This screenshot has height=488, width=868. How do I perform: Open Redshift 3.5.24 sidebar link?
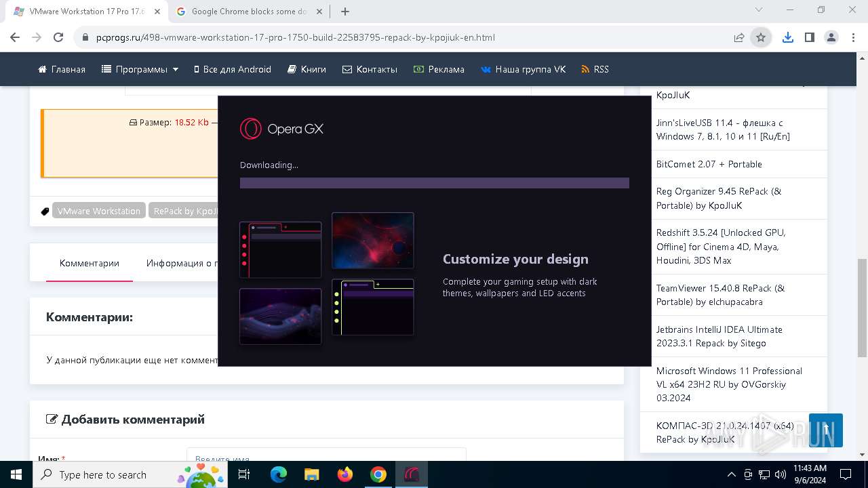721,246
